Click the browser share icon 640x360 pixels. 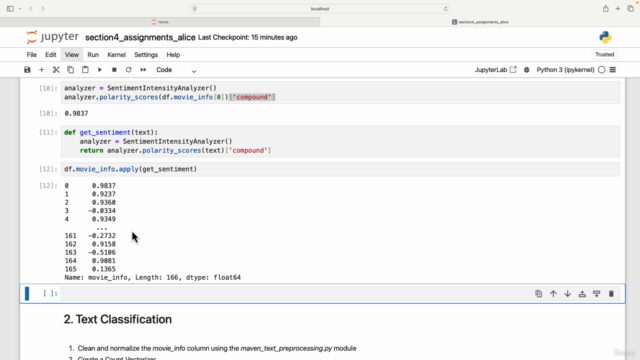click(606, 9)
